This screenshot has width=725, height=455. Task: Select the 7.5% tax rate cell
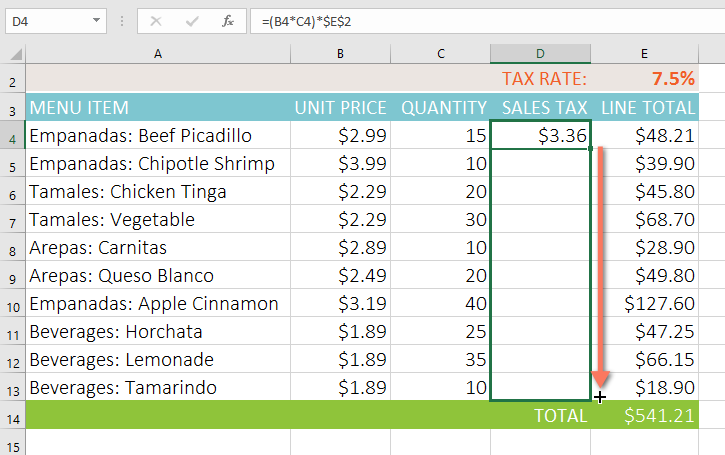(645, 79)
